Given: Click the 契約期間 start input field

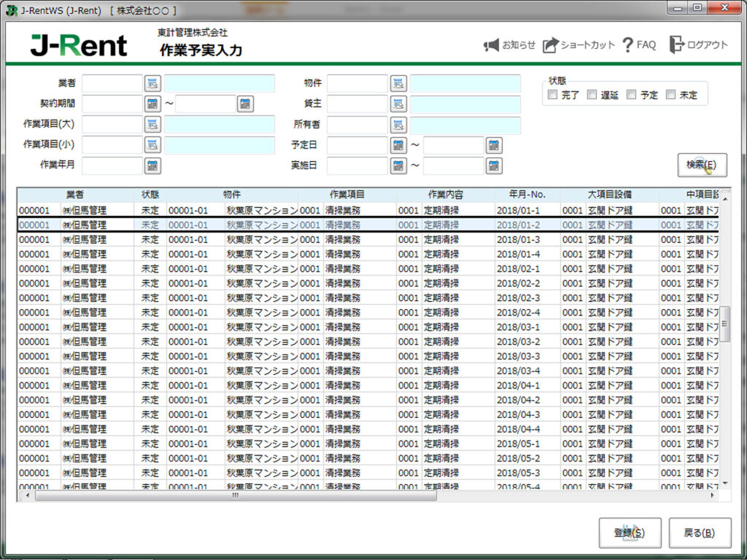Looking at the screenshot, I should (112, 104).
